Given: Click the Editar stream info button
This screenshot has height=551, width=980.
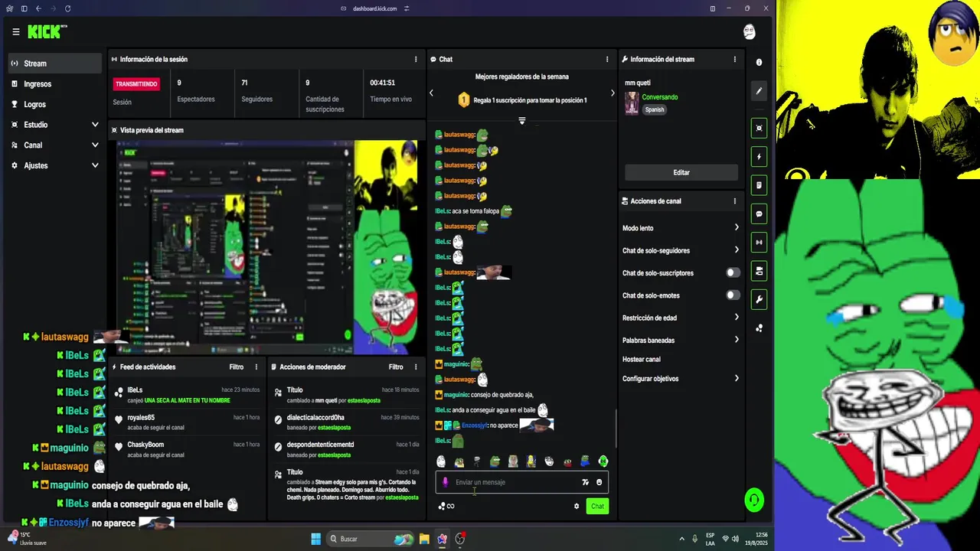Looking at the screenshot, I should [681, 172].
